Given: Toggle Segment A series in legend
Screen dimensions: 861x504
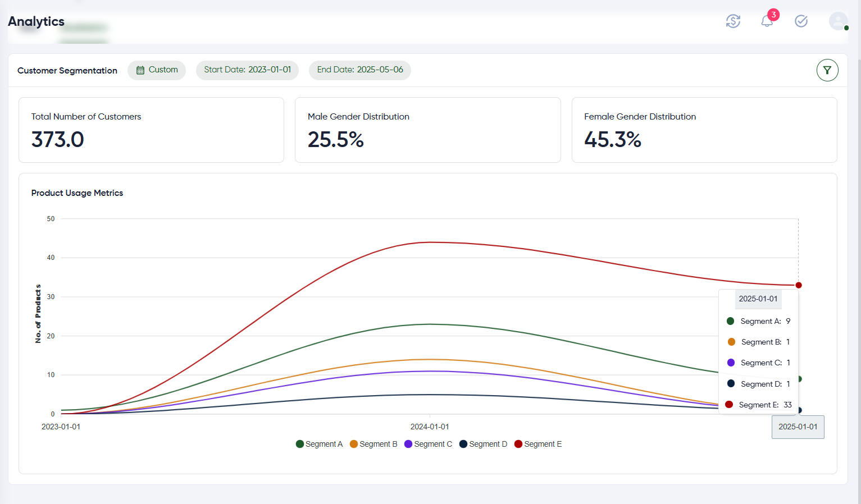Looking at the screenshot, I should 319,444.
